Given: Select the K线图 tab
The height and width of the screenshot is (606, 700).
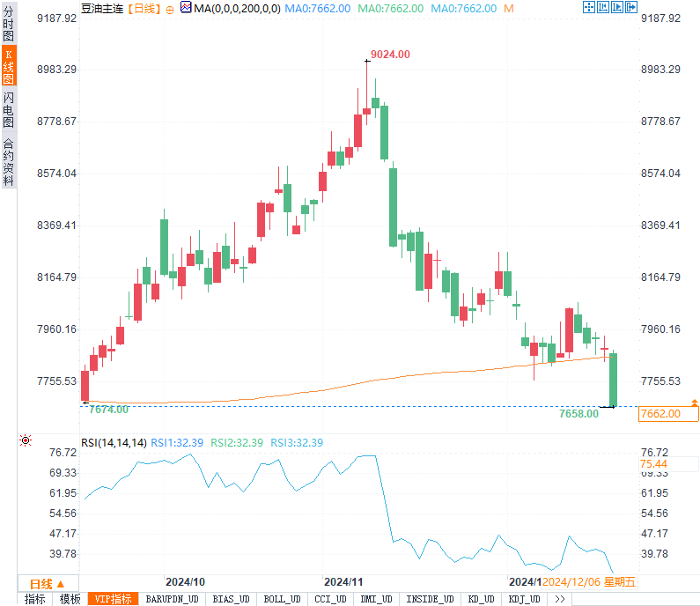Looking at the screenshot, I should pyautogui.click(x=9, y=66).
